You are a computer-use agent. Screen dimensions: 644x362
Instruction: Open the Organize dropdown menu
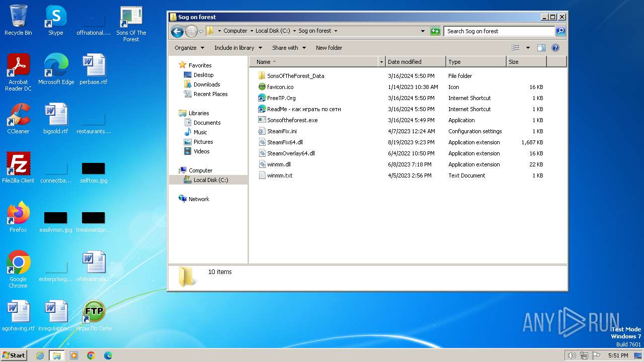coord(189,48)
